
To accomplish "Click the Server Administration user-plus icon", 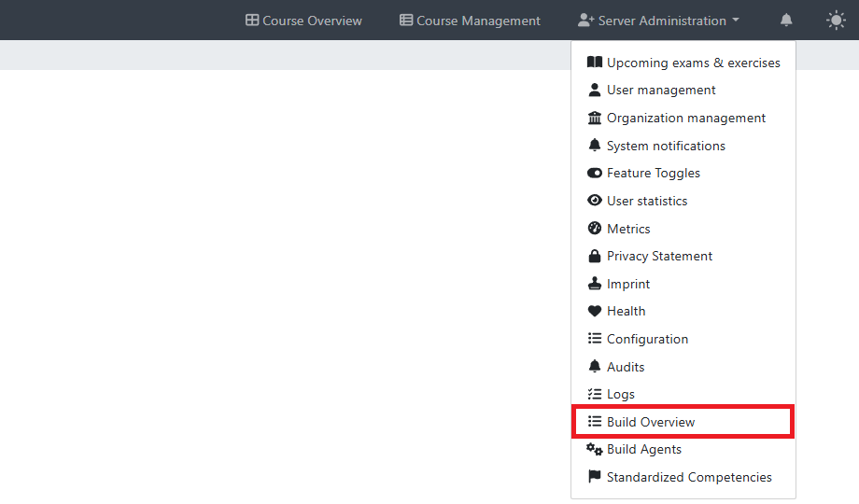I will (x=585, y=21).
